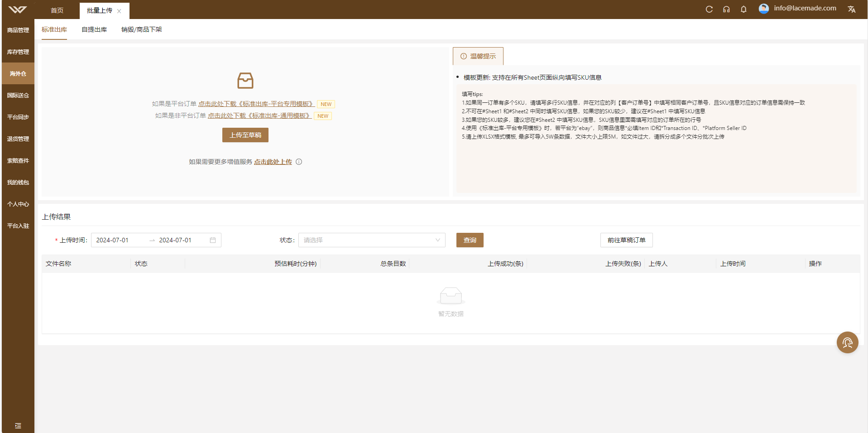Collapse the sidebar with the bottom menu icon
This screenshot has height=433, width=868.
tap(18, 426)
